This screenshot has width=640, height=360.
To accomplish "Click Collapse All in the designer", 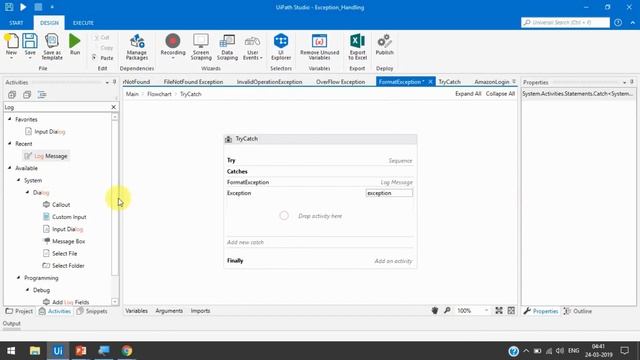I will coord(500,94).
